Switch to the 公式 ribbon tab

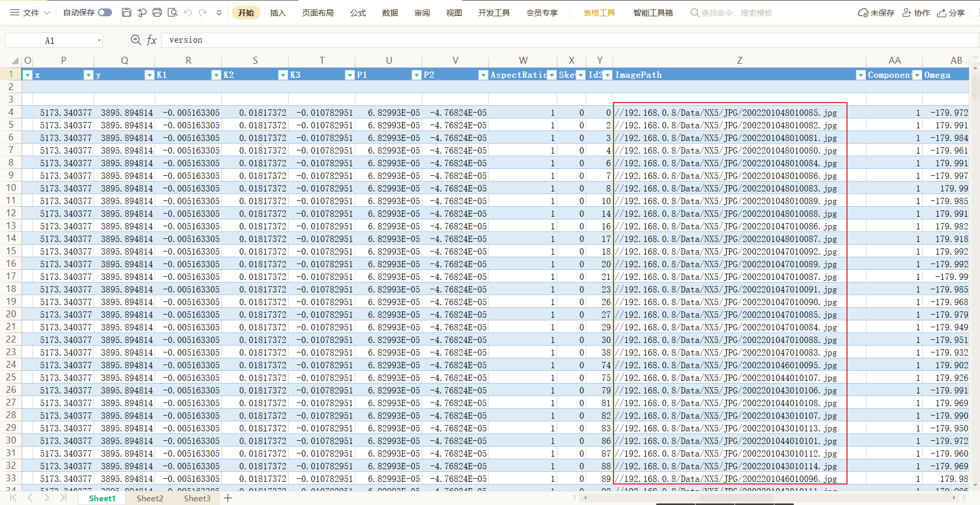pos(358,13)
